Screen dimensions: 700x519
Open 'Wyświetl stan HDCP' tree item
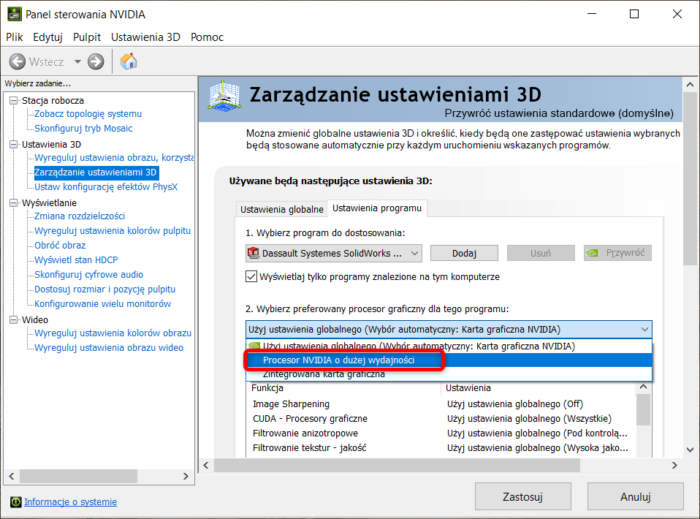point(76,260)
